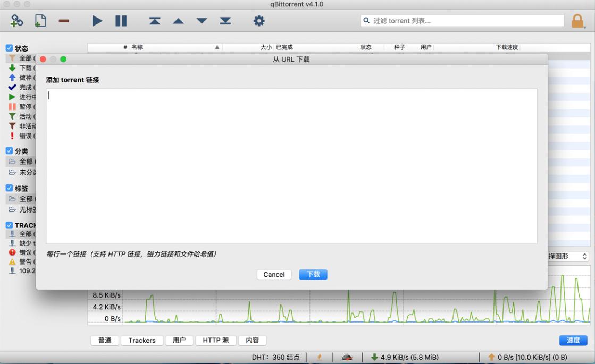Click the red delete torrent icon
The image size is (595, 364).
(64, 21)
